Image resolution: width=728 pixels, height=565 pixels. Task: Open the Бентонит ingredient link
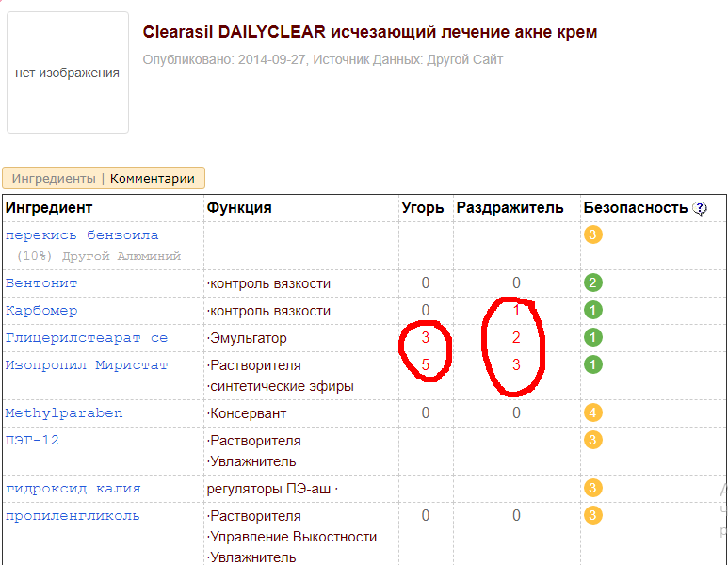(x=41, y=283)
